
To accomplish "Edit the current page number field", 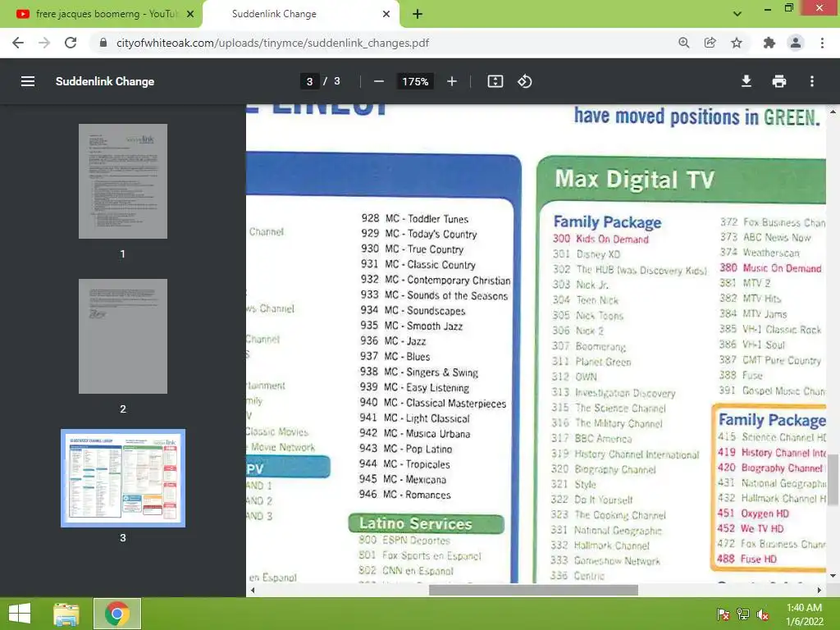I will [309, 81].
